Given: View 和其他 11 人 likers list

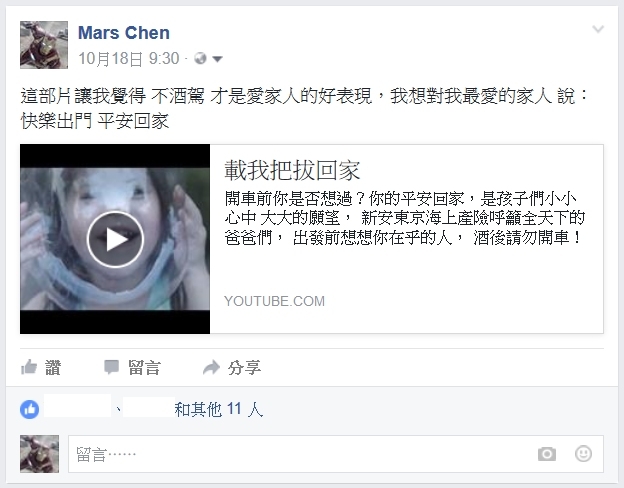Looking at the screenshot, I should pos(219,409).
